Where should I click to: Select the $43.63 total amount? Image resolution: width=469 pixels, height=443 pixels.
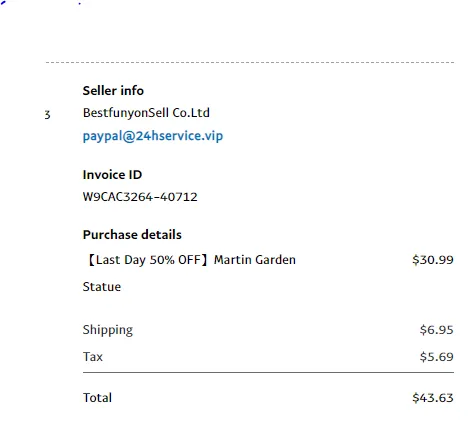(433, 397)
